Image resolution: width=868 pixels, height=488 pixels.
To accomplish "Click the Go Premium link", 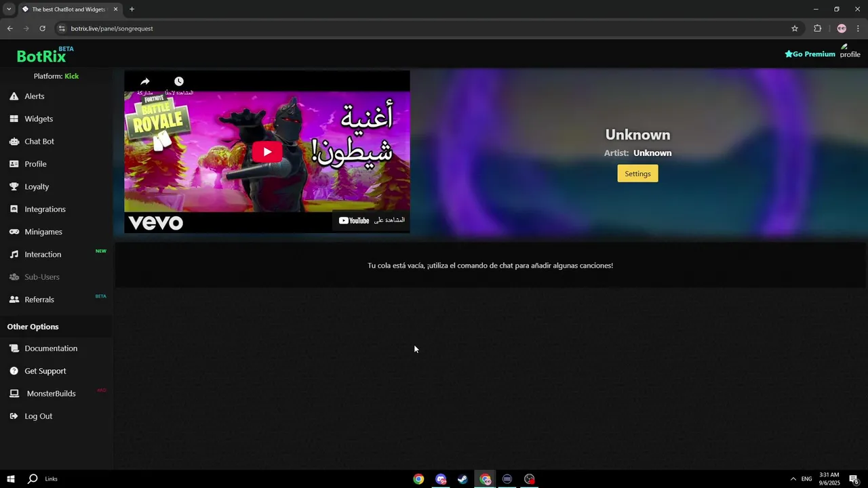I will pyautogui.click(x=810, y=54).
